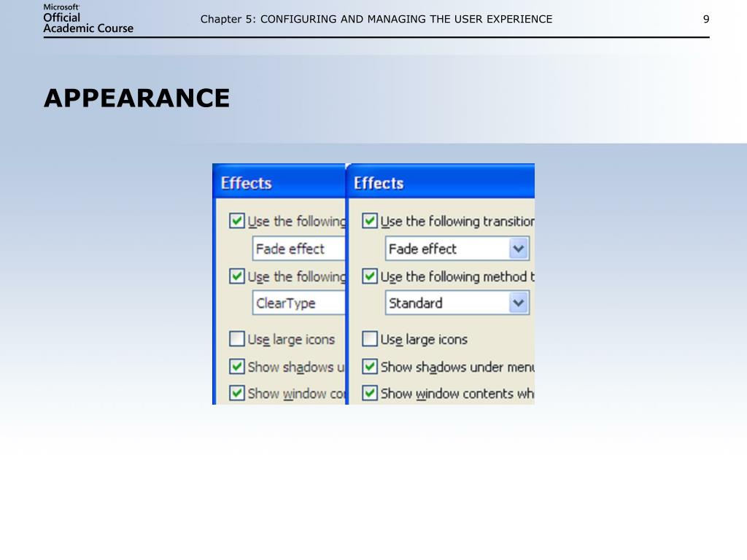
Task: Click the Effects title of the right window
Action: tap(379, 183)
